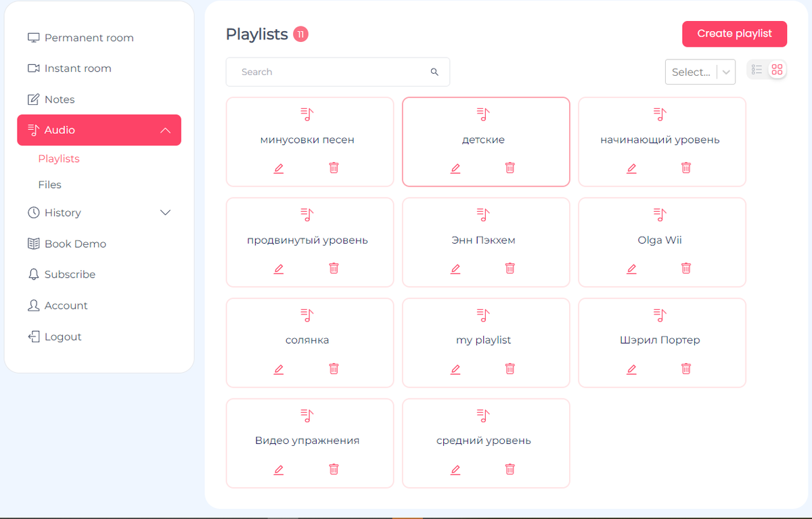Edit the солянка playlist
This screenshot has width=812, height=519.
coord(279,369)
